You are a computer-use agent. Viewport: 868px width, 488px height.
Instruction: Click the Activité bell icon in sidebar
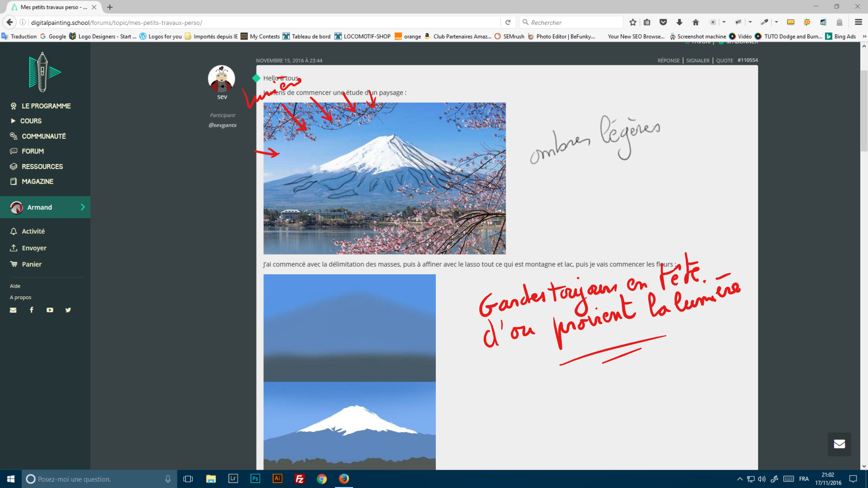pos(14,231)
